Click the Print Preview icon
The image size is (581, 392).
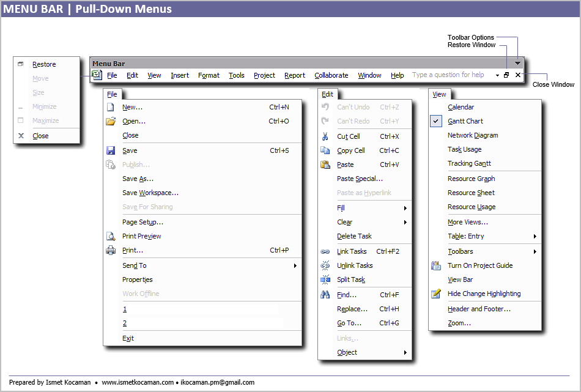click(111, 236)
